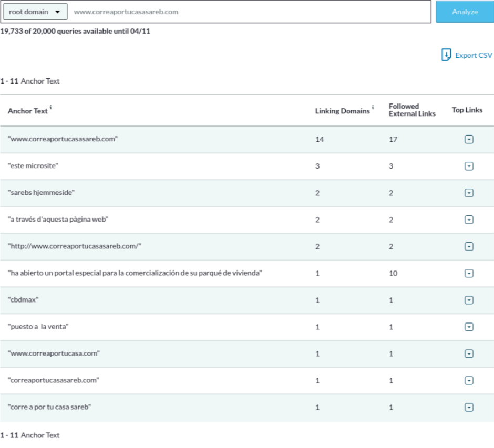494x448 pixels.
Task: Click the Export CSV link text
Action: coord(473,55)
